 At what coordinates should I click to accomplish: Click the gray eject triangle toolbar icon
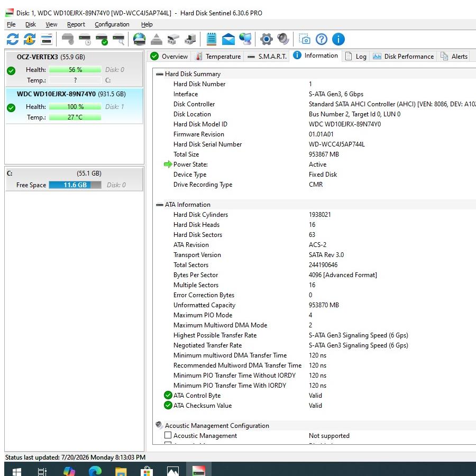[x=157, y=39]
